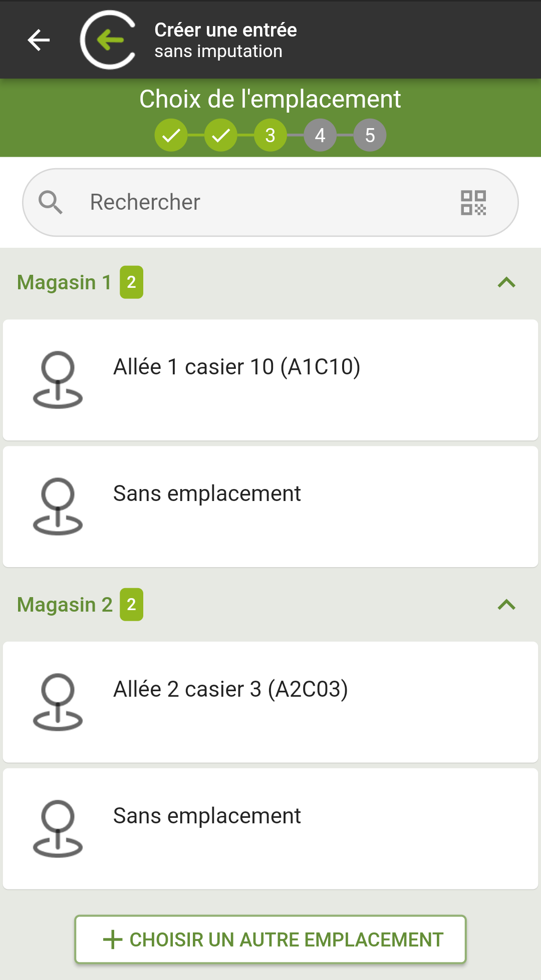
Task: Tap pin icon of Magasin 2 Sans emplacement
Action: (58, 829)
